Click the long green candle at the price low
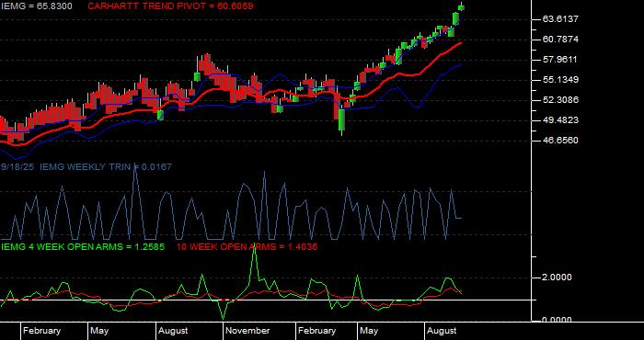The width and height of the screenshot is (644, 340). 341,119
